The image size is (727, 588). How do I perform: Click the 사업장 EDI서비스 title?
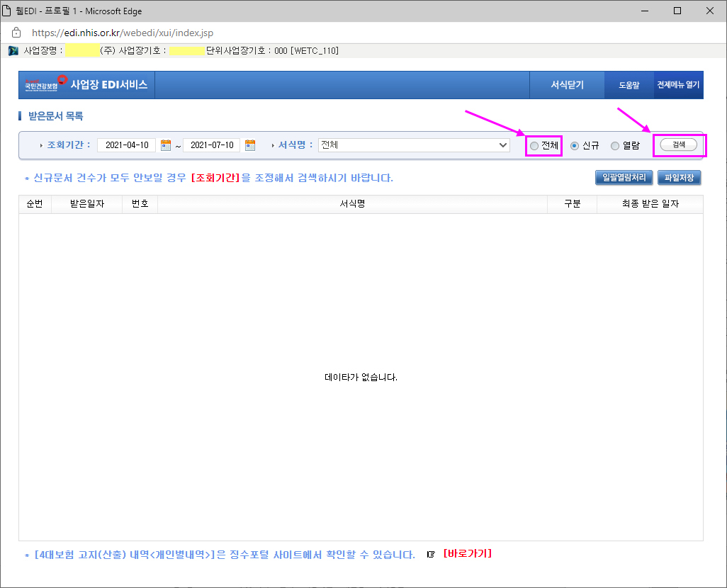[109, 84]
